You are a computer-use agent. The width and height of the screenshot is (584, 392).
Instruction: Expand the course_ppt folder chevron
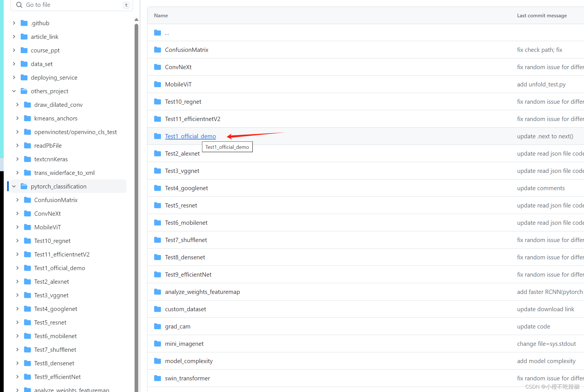14,50
